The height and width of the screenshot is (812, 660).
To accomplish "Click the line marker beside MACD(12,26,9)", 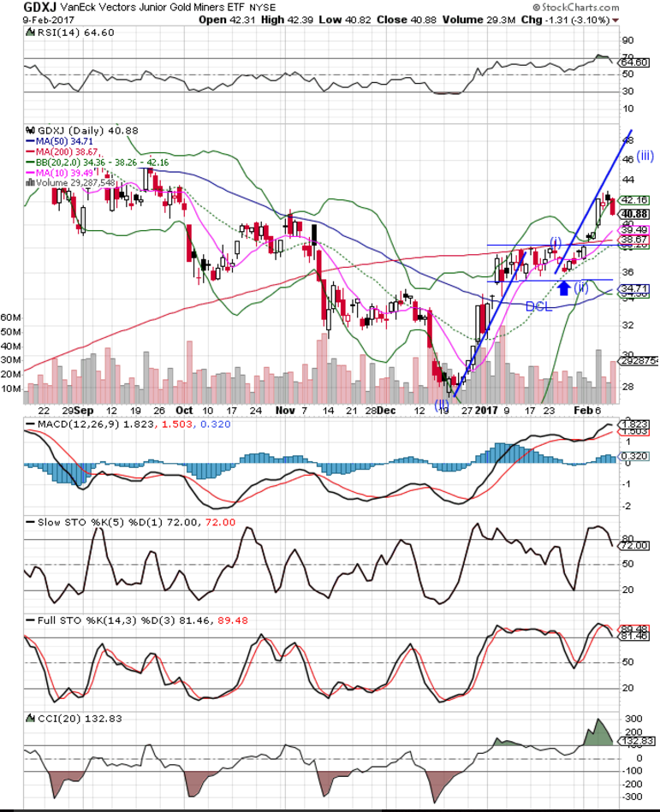I will click(31, 424).
